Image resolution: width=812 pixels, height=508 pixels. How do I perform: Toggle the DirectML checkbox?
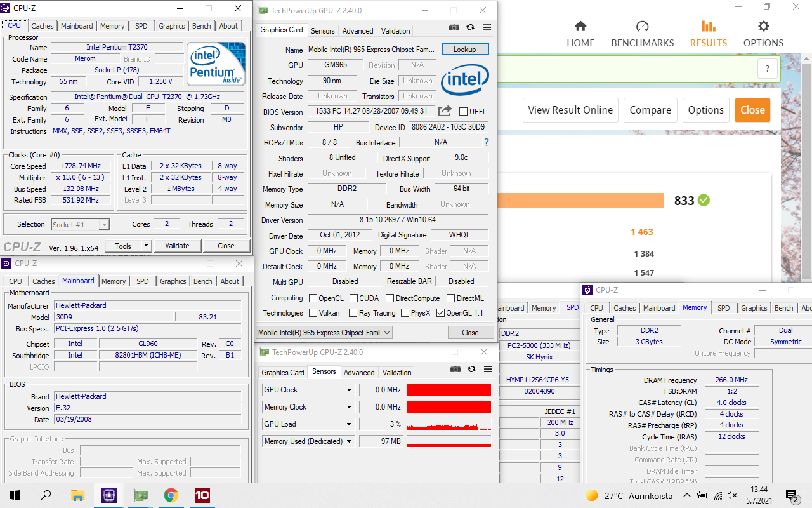pos(450,298)
